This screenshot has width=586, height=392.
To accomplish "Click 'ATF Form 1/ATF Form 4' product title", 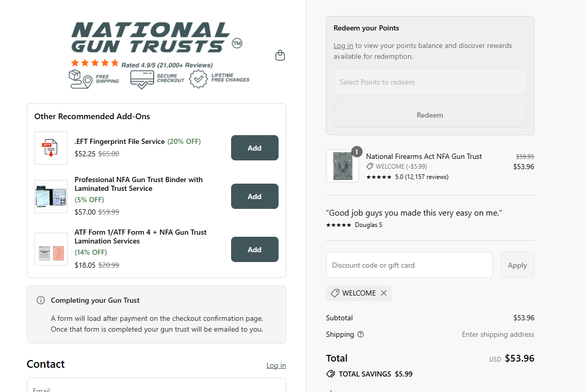I will click(x=140, y=237).
